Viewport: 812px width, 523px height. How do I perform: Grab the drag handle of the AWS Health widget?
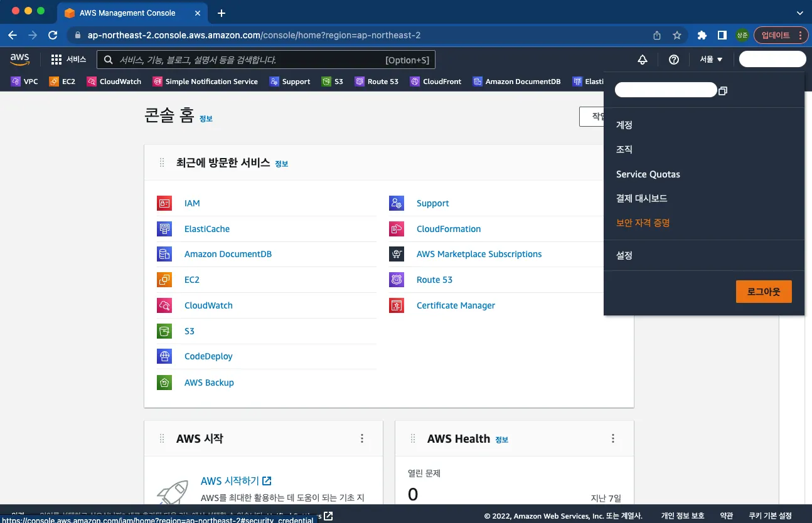point(413,438)
